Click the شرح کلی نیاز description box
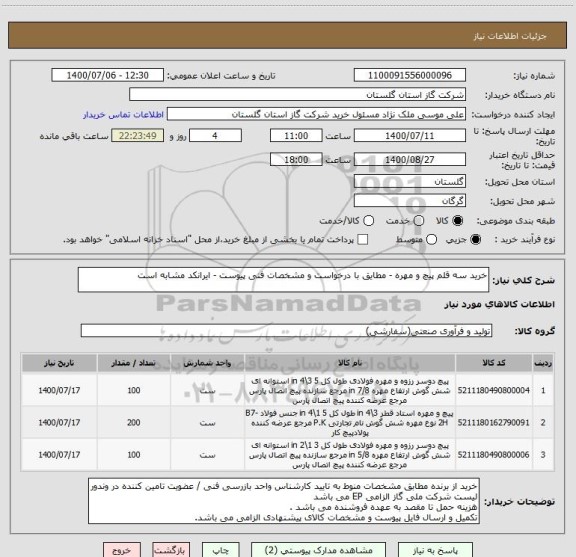The height and width of the screenshot is (557, 576). click(283, 280)
